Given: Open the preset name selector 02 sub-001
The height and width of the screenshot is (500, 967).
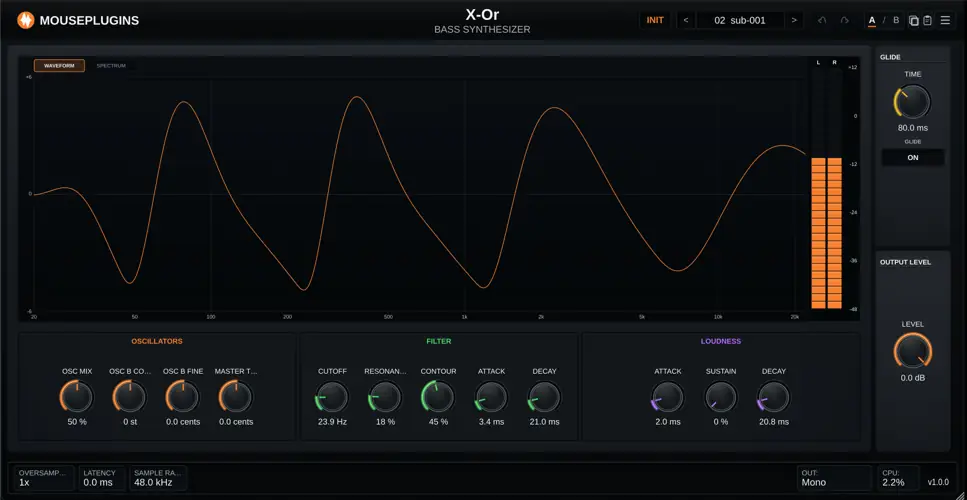Looking at the screenshot, I should 740,20.
